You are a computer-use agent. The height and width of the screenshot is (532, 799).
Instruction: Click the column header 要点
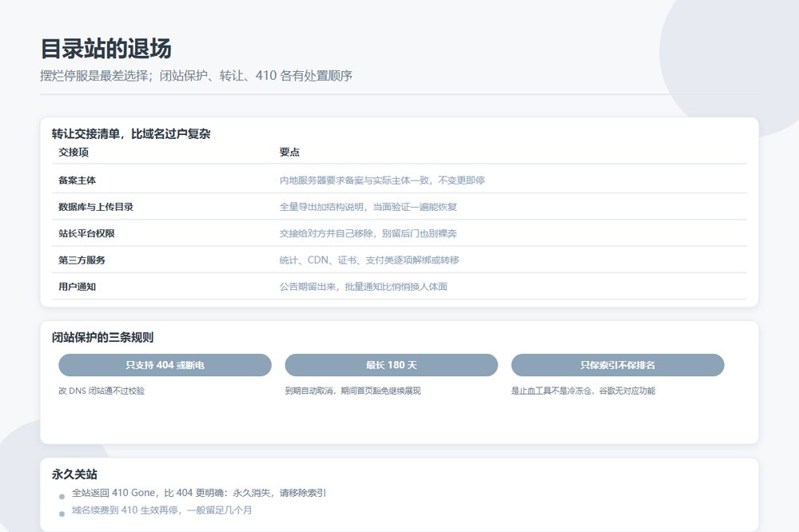pos(289,153)
